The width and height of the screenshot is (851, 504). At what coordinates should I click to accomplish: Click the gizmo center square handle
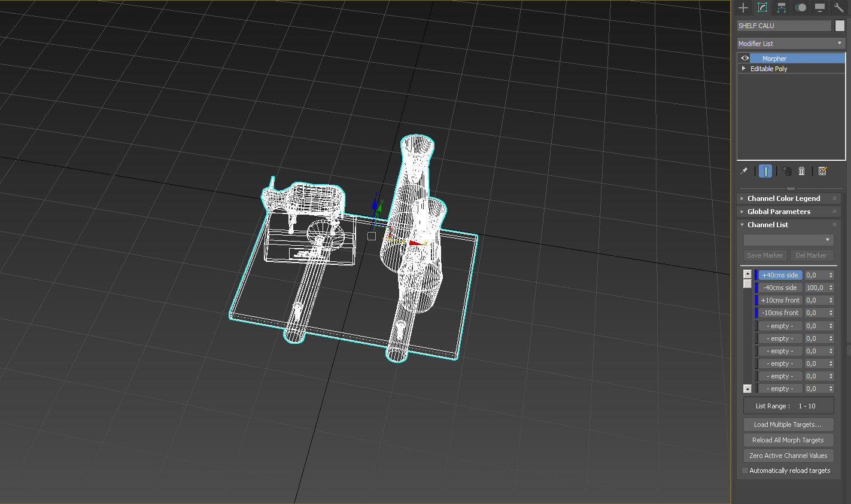[371, 236]
